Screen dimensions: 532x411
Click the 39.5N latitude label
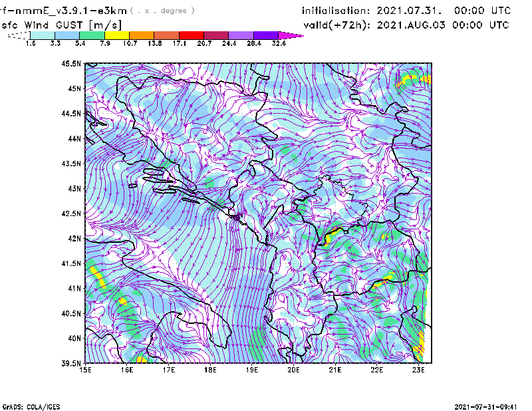point(71,364)
